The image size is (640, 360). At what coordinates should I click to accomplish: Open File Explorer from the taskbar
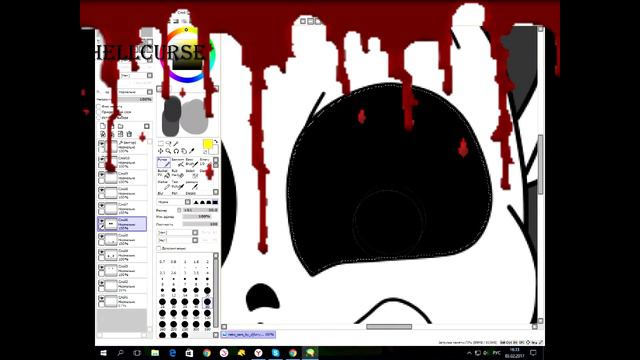tap(155, 353)
